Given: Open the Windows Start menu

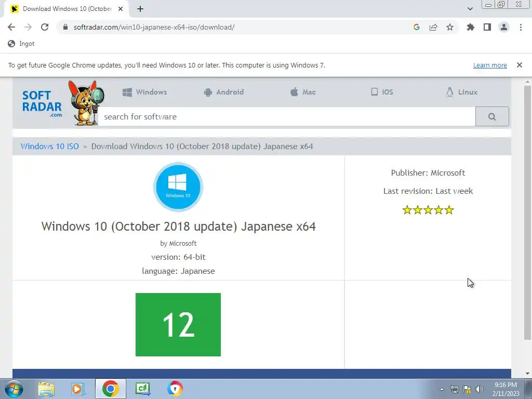Looking at the screenshot, I should tap(14, 389).
